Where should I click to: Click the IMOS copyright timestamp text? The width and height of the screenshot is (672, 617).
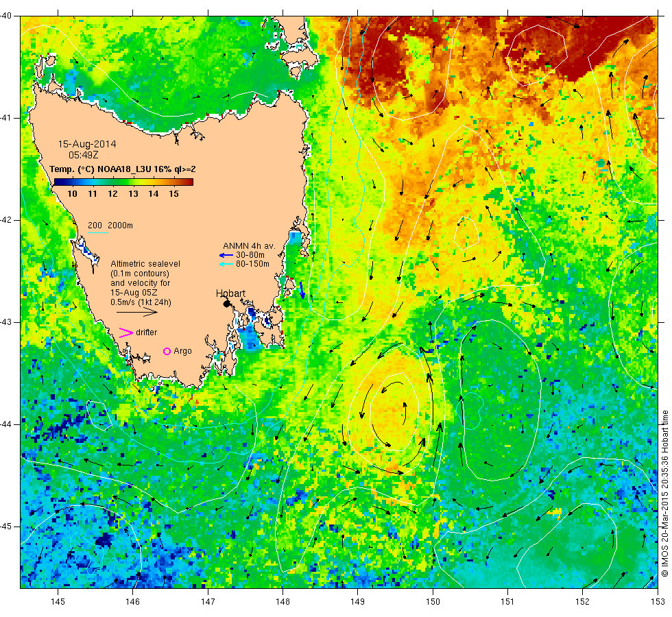pyautogui.click(x=664, y=493)
